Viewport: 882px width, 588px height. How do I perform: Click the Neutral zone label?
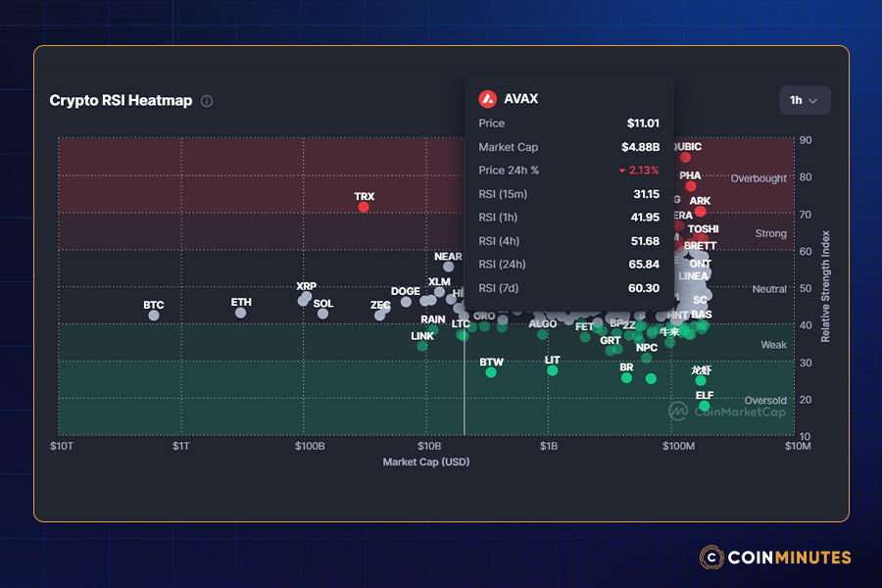pos(769,289)
